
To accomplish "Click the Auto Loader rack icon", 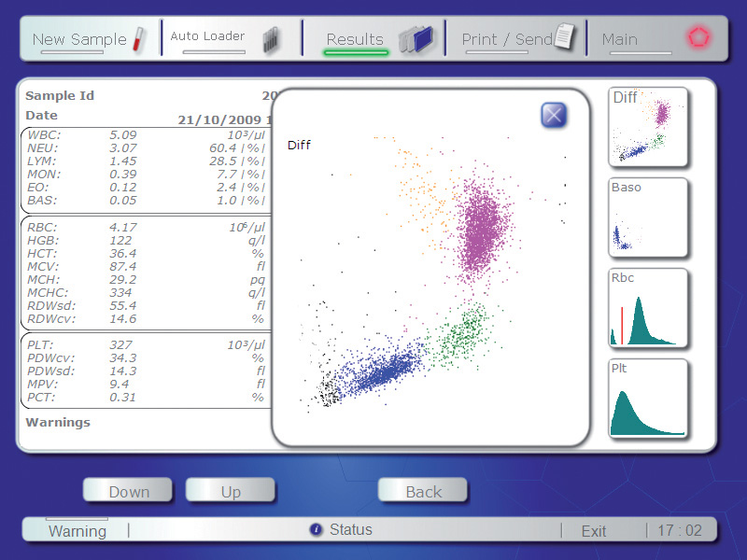I will [x=271, y=39].
